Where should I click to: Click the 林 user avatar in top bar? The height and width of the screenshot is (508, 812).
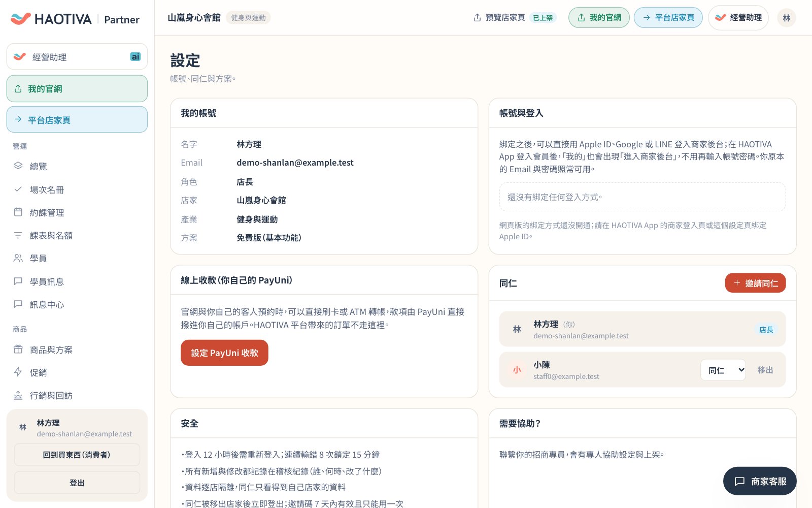click(x=787, y=18)
